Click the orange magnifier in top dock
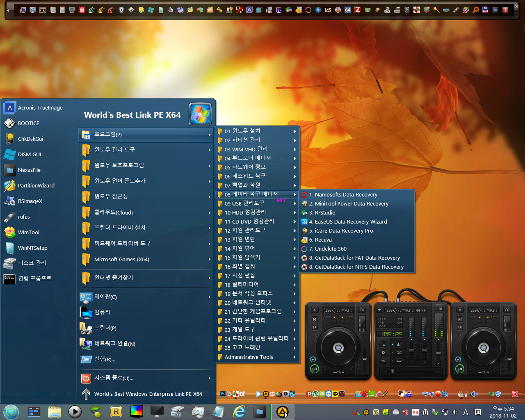The width and height of the screenshot is (525, 420). [x=476, y=9]
